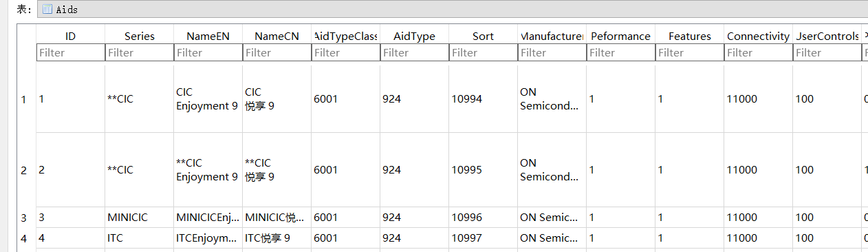Image resolution: width=868 pixels, height=252 pixels.
Task: Focus the Manufacturer filter field
Action: pyautogui.click(x=552, y=52)
